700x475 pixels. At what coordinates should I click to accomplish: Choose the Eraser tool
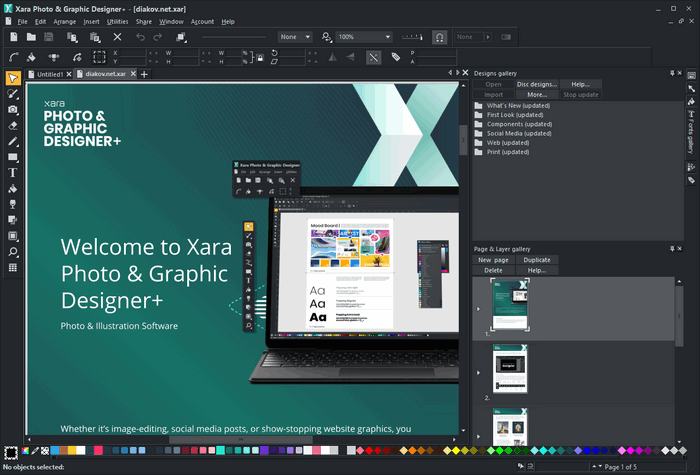[13, 125]
